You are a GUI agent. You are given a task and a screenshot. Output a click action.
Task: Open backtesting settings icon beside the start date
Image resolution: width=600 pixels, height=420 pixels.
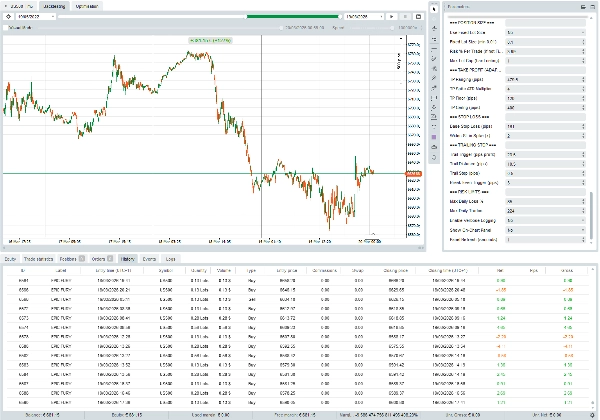pyautogui.click(x=9, y=17)
